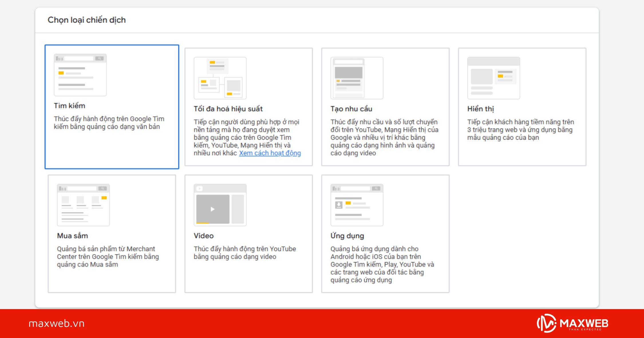Click the Tìm kiếm title text
Viewport: 644px width, 338px height.
[x=70, y=105]
